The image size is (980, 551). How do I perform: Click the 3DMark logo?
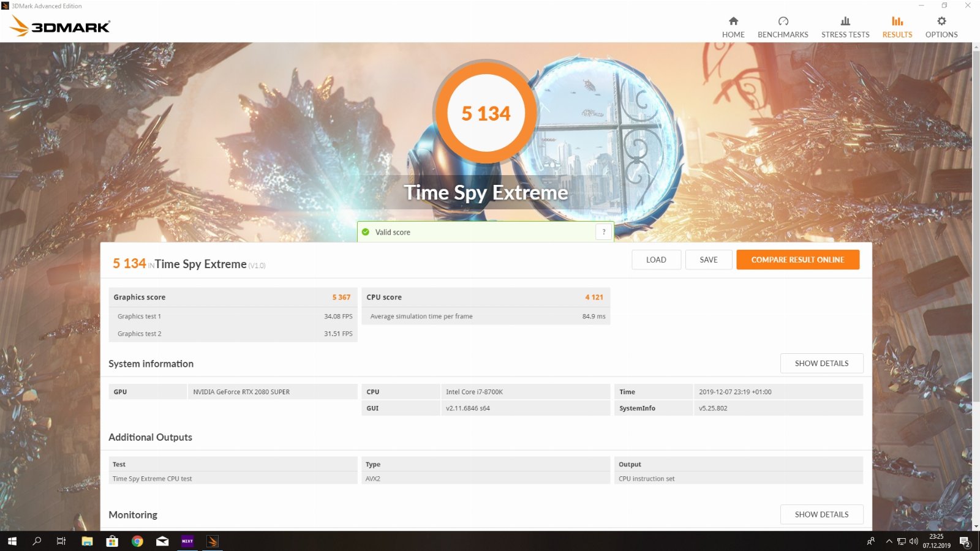point(60,26)
